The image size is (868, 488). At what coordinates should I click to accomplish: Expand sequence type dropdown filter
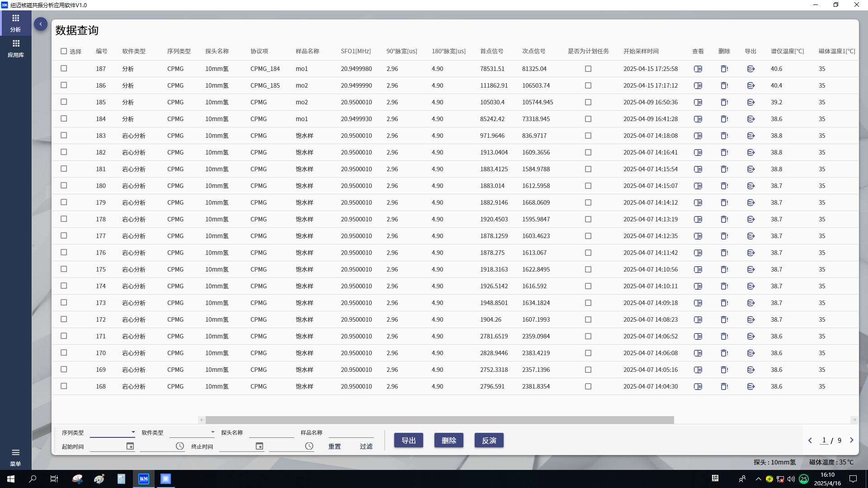coord(133,432)
